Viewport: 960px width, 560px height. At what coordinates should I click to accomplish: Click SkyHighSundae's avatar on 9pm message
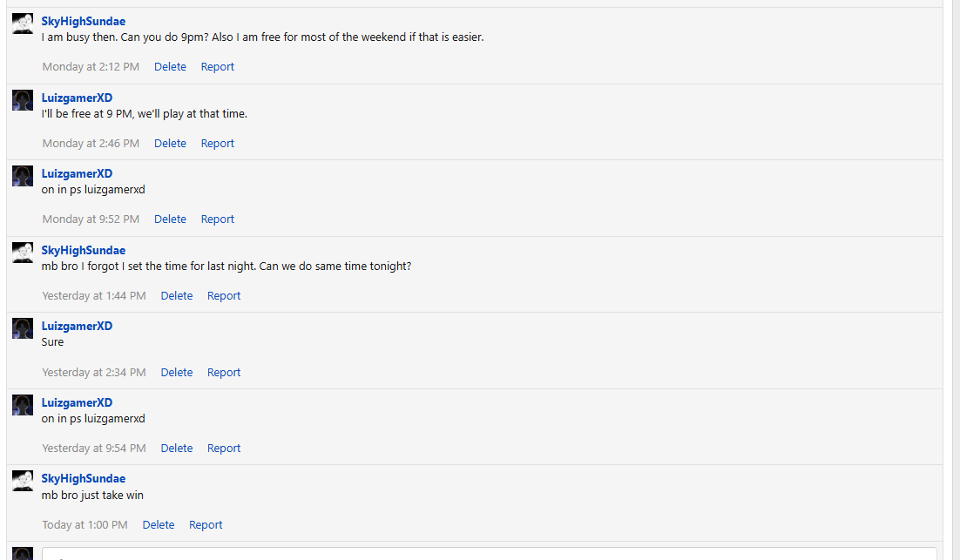pyautogui.click(x=23, y=24)
